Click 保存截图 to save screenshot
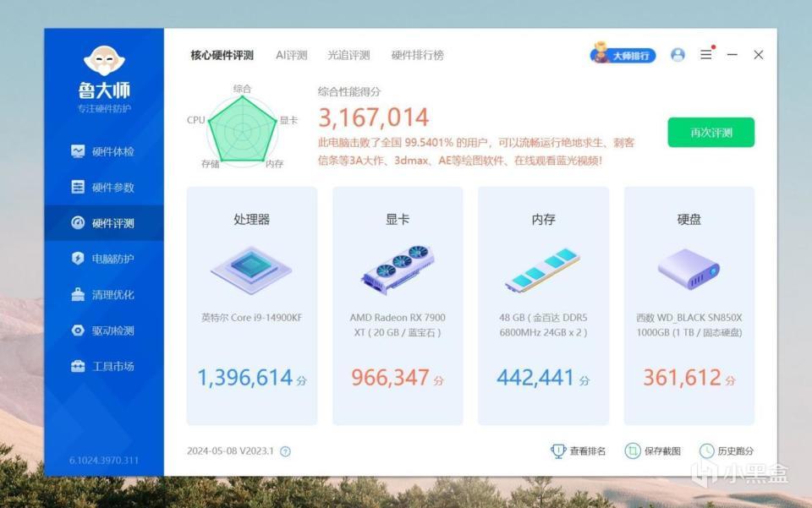This screenshot has width=812, height=508. coord(652,451)
